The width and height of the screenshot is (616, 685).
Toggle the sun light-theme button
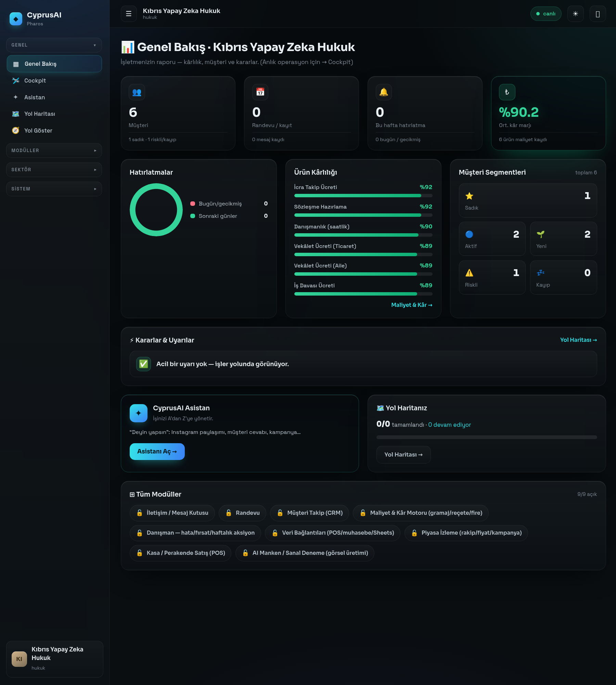coord(575,14)
